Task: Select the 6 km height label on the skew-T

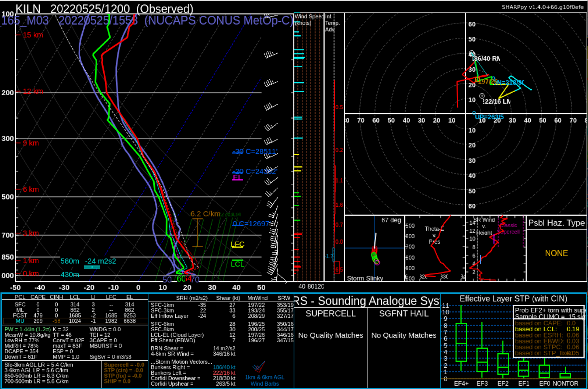Action: pos(31,189)
